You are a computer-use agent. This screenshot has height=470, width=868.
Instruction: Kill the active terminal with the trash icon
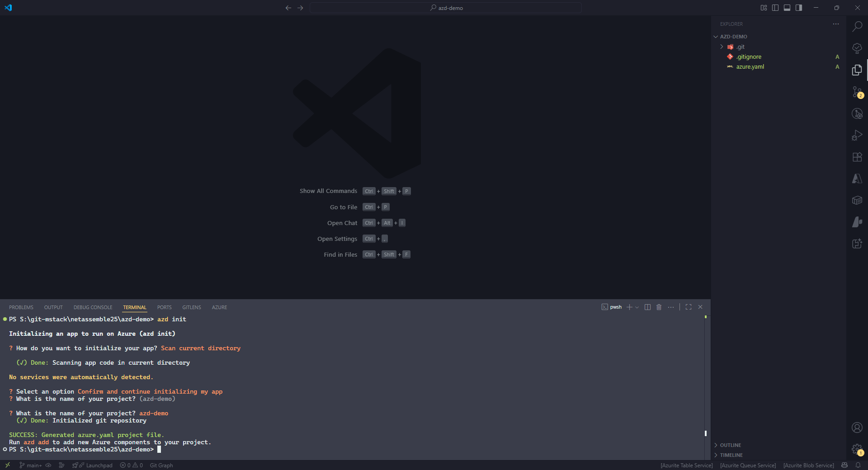click(659, 307)
